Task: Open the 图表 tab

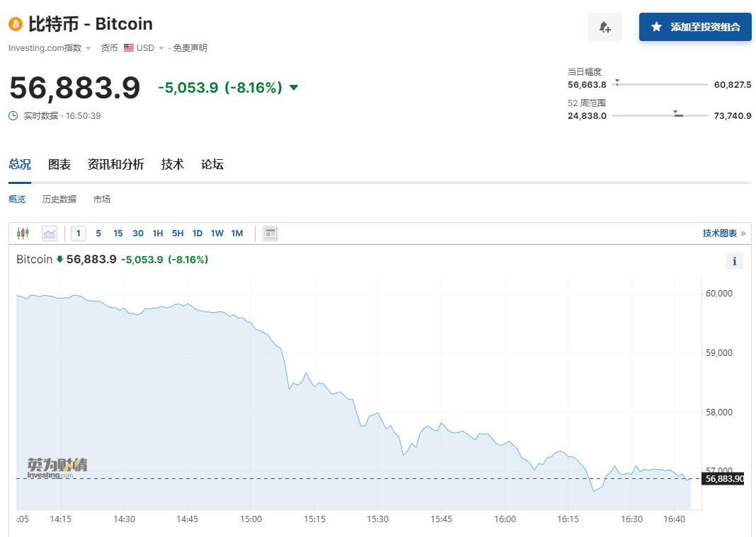Action: (x=59, y=164)
